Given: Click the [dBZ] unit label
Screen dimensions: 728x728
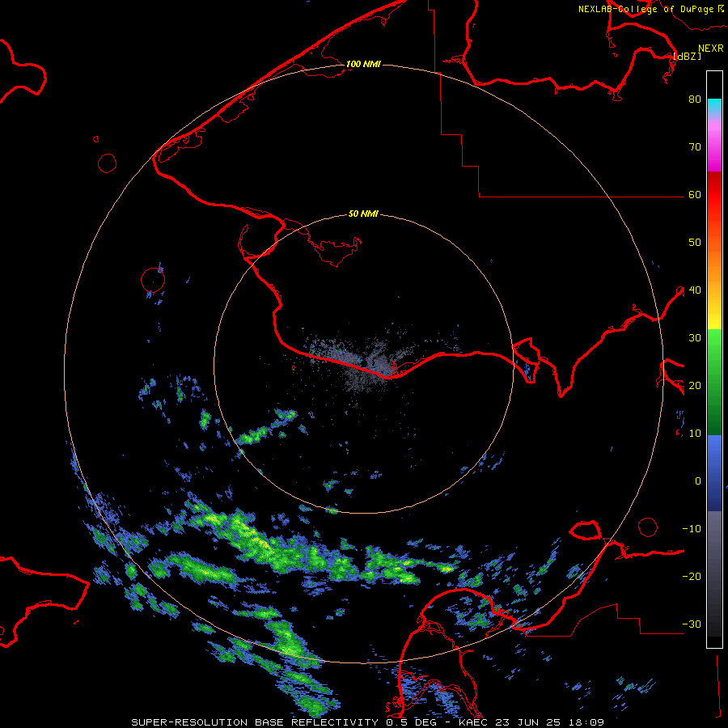Looking at the screenshot, I should click(x=687, y=56).
